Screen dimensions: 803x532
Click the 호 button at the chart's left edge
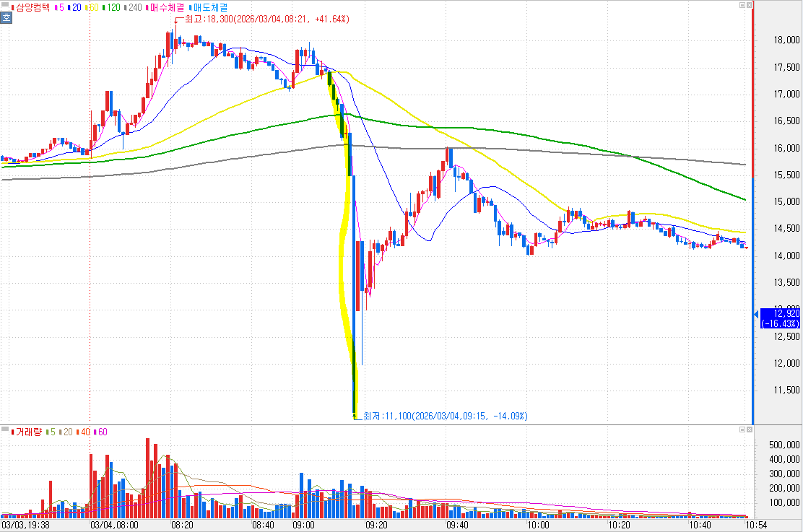click(6, 19)
